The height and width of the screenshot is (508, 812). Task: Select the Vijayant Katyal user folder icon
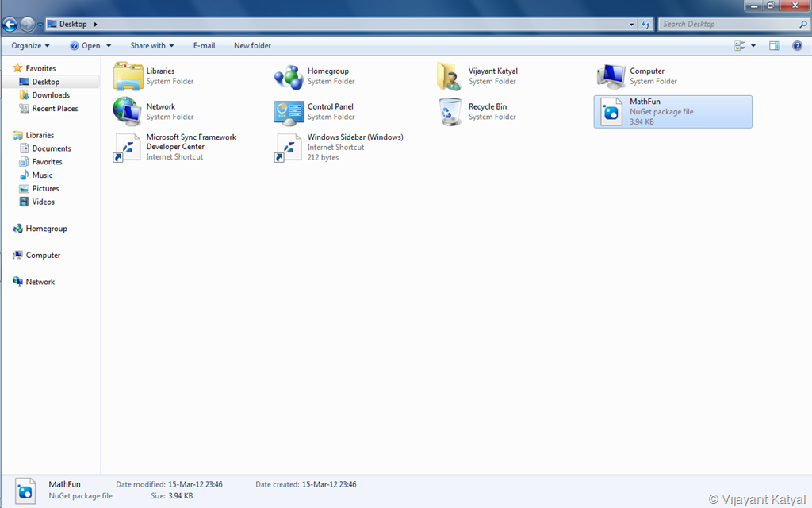coord(449,76)
